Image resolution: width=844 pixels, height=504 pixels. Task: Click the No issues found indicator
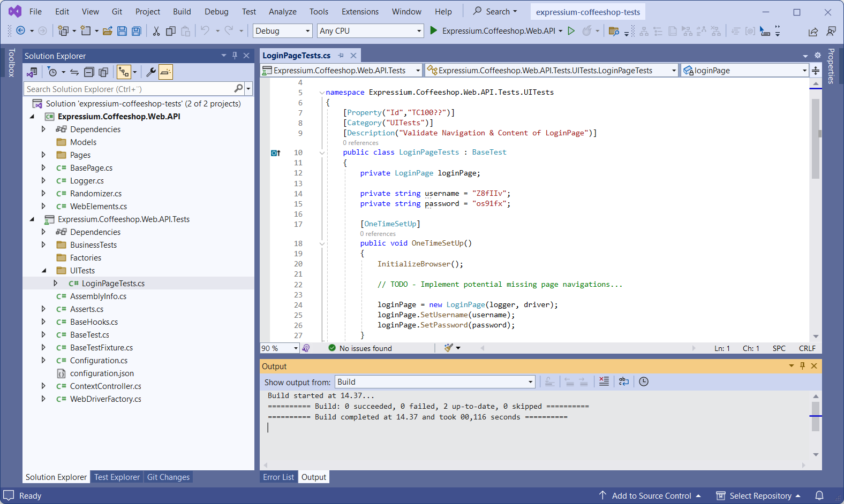(x=360, y=348)
